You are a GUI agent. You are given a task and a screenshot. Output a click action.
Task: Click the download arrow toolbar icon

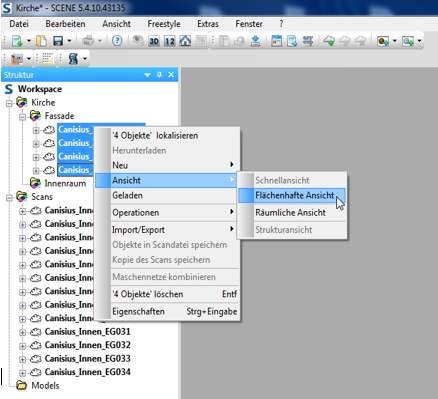tap(256, 41)
